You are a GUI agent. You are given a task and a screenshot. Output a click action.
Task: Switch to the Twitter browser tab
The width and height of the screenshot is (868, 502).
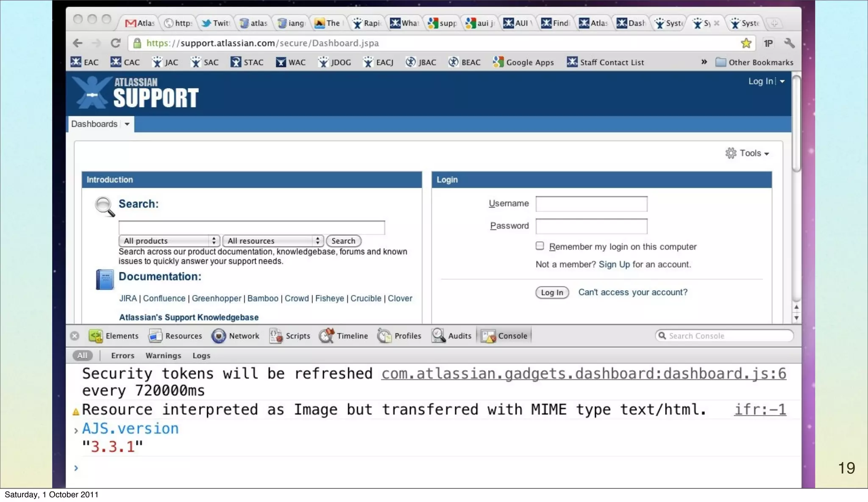pos(216,23)
